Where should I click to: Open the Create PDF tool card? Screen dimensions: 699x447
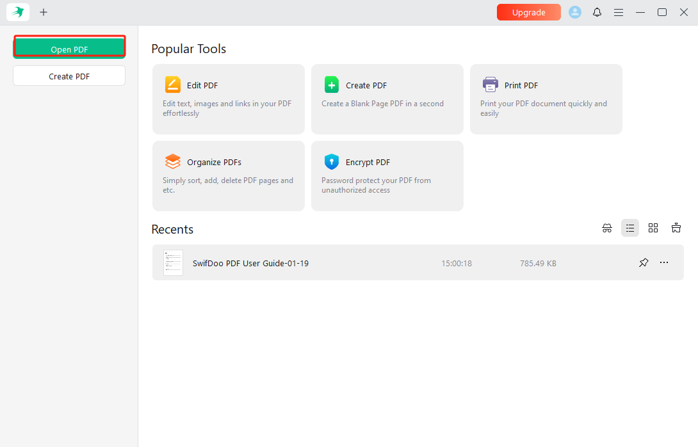tap(387, 99)
